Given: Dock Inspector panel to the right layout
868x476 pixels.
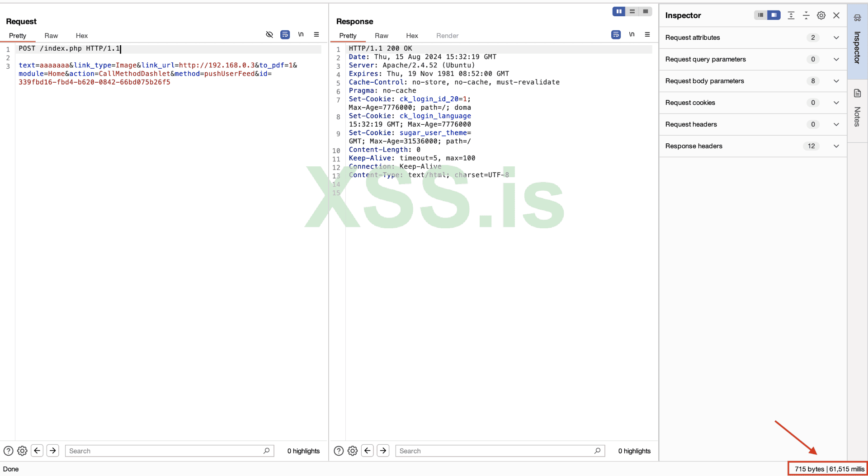Looking at the screenshot, I should point(774,15).
